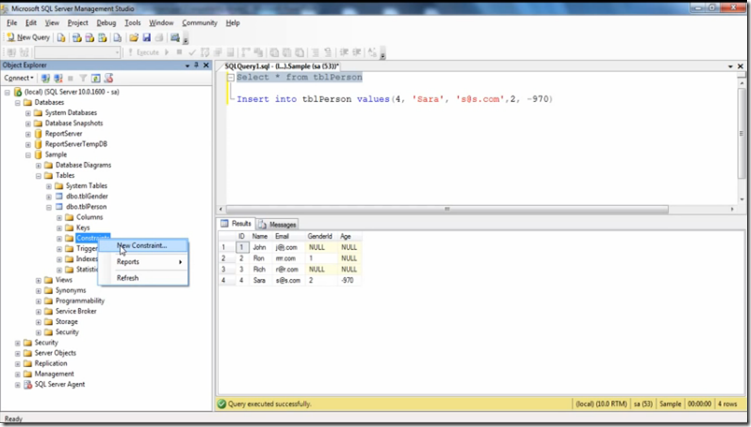Click the Execute button
The width and height of the screenshot is (751, 427).
coord(143,52)
